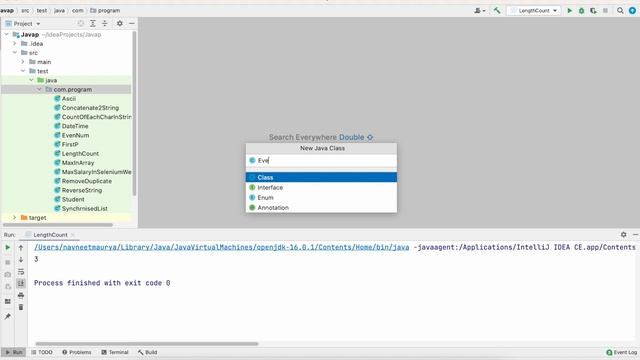The image size is (640, 360).
Task: Expand all in Project panel
Action: (x=93, y=24)
